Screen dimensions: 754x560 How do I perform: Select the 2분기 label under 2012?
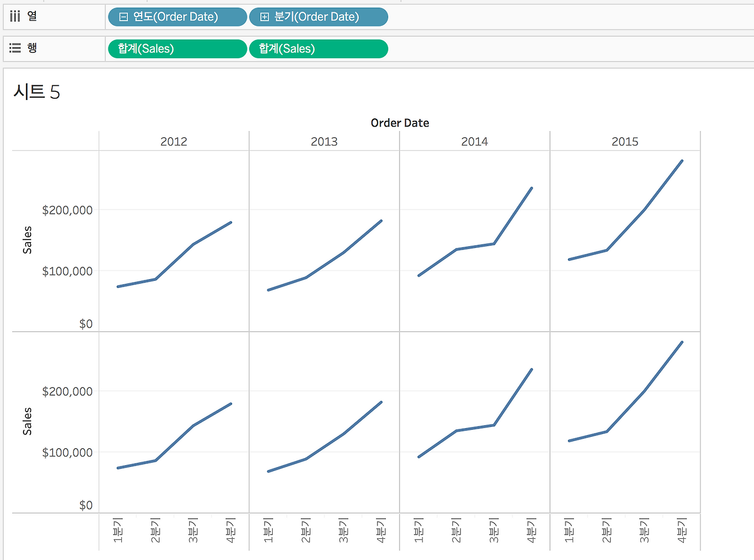pyautogui.click(x=155, y=530)
